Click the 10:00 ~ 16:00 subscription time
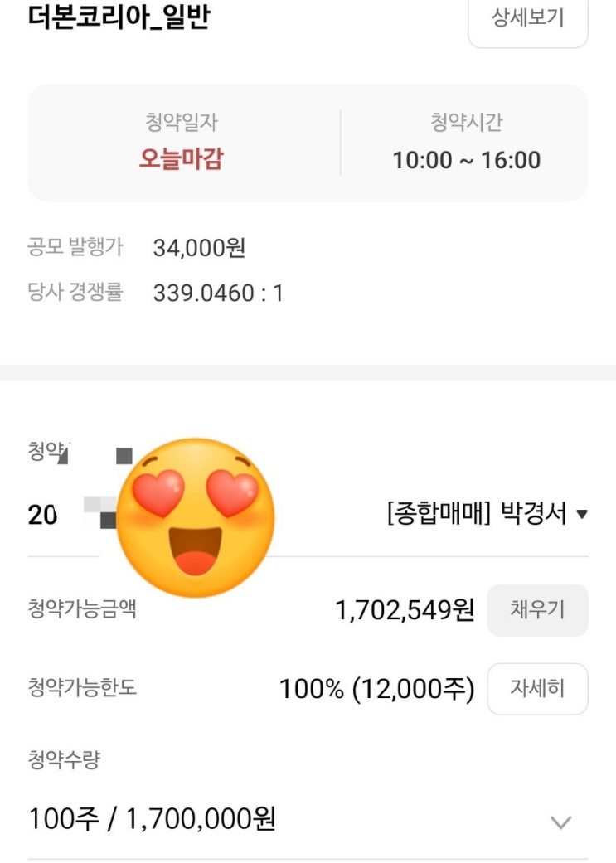The height and width of the screenshot is (863, 616). click(x=466, y=160)
